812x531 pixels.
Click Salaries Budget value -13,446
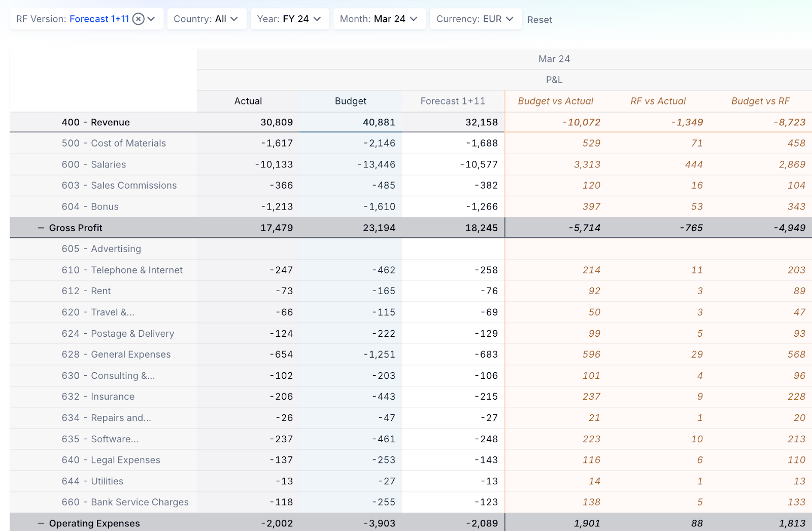pos(376,164)
